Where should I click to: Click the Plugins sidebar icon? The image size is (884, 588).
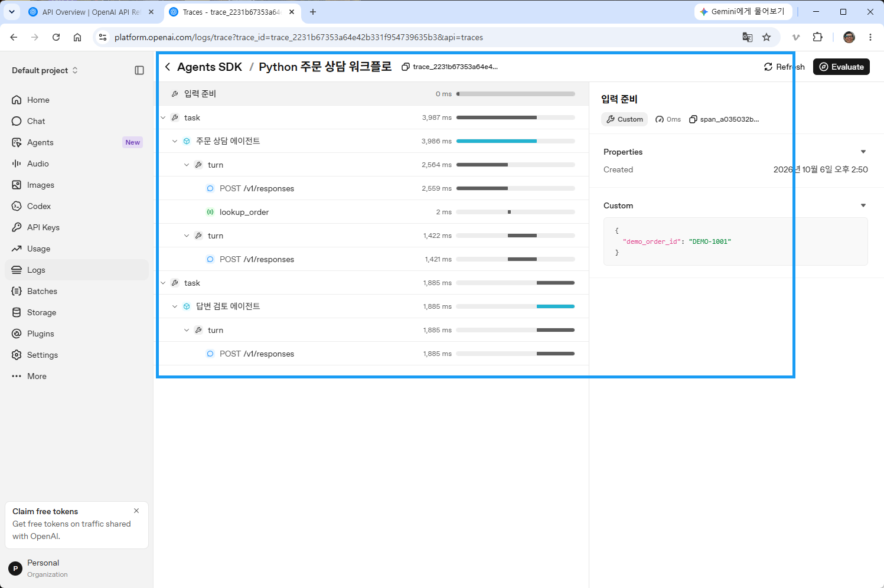click(x=17, y=334)
